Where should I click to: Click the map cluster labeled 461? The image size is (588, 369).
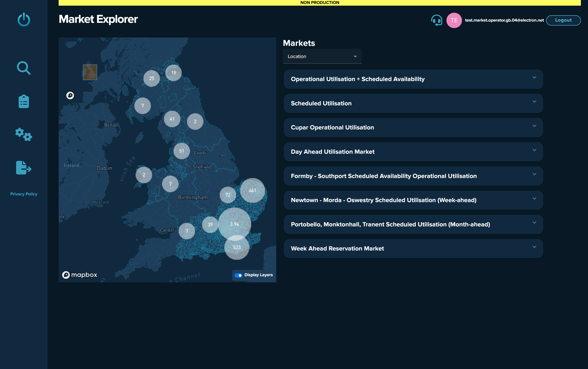[253, 190]
